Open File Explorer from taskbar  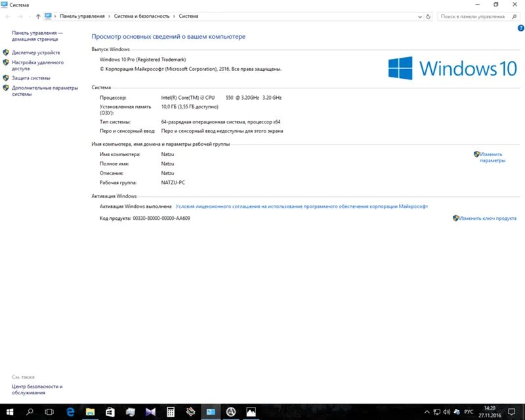pos(90,412)
